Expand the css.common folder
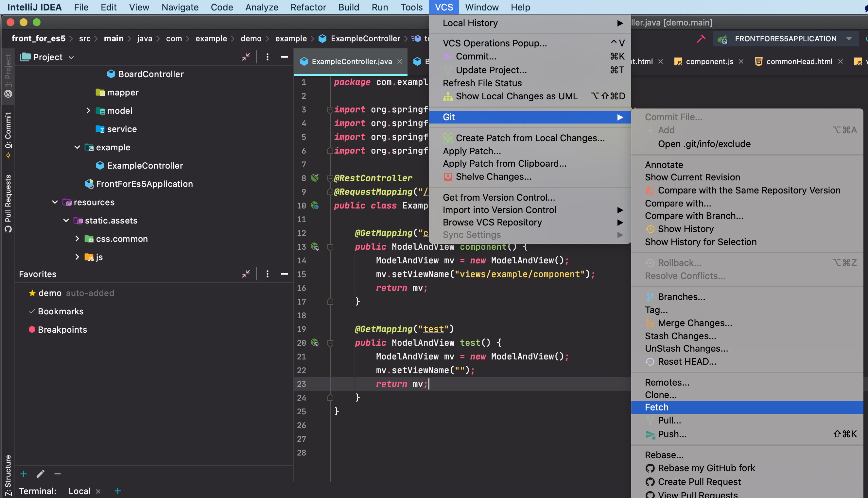868x498 pixels. [x=77, y=239]
